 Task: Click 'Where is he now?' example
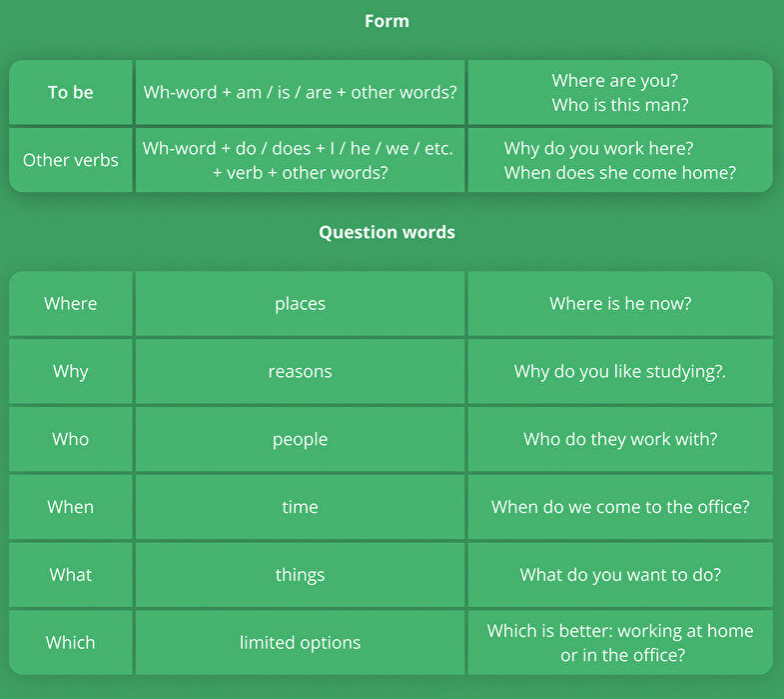click(x=620, y=304)
